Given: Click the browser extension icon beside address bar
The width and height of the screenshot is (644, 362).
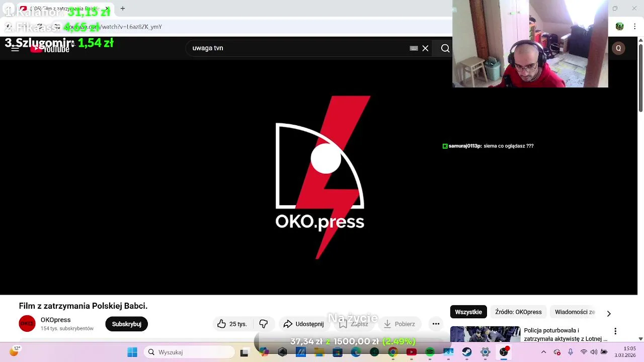Looking at the screenshot, I should (619, 26).
